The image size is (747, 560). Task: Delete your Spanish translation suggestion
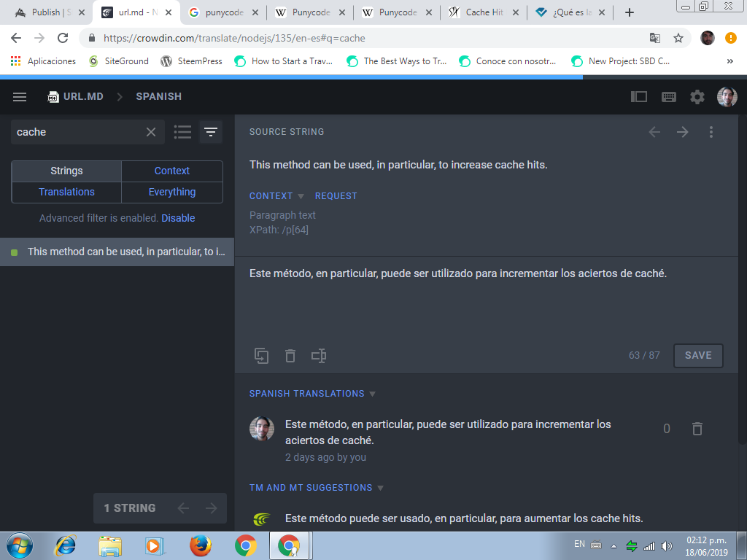click(697, 429)
